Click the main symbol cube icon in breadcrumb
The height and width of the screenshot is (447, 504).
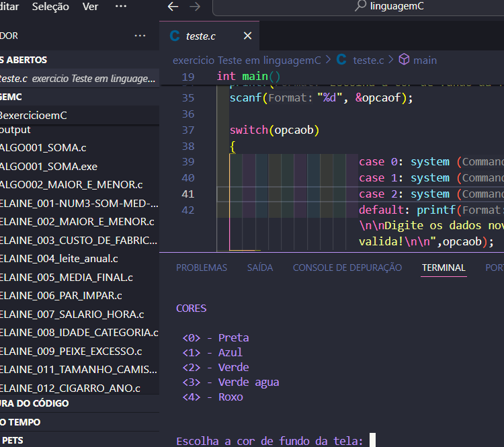[404, 60]
